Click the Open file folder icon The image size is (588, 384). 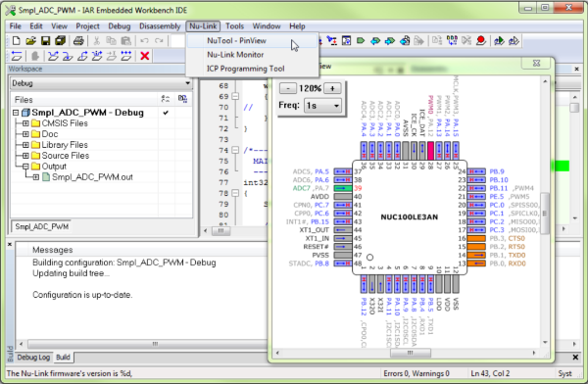pos(30,41)
